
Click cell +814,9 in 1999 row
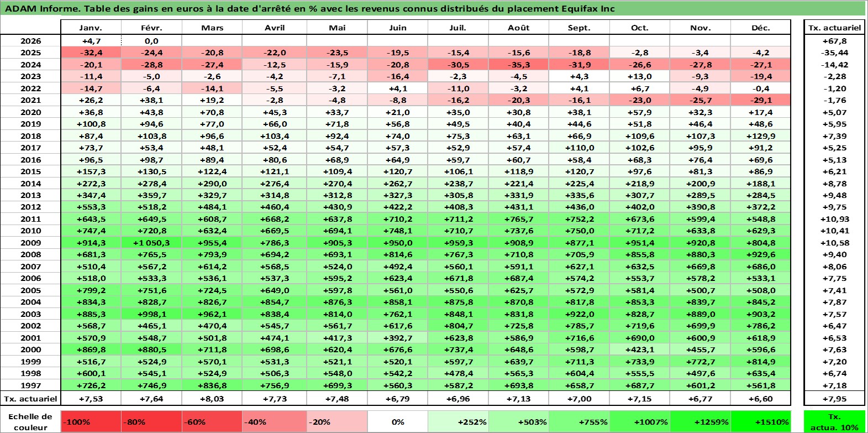[760, 362]
